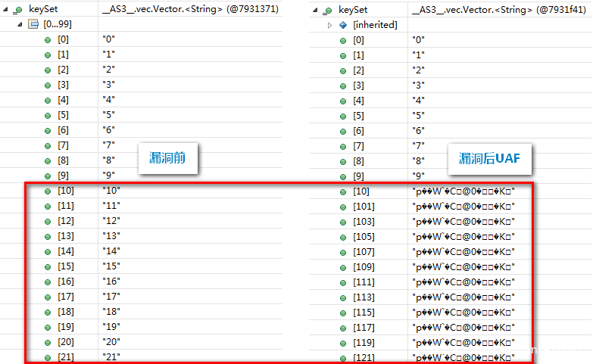
Task: Select the [107] index label
Action: (x=364, y=252)
